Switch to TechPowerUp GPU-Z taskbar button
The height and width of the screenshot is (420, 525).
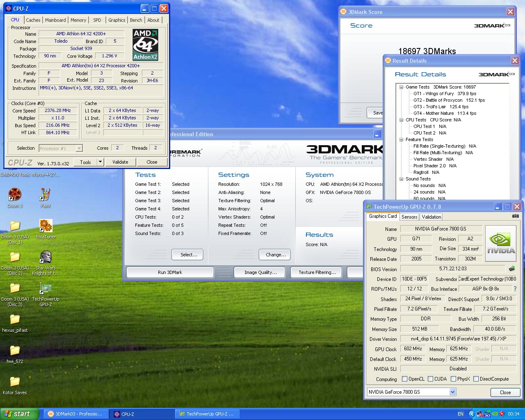tap(208, 414)
